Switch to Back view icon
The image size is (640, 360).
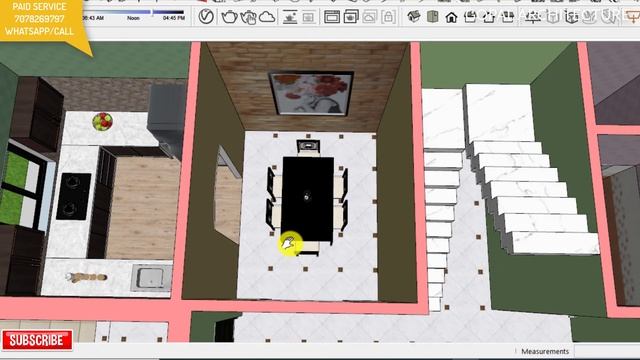(x=489, y=17)
